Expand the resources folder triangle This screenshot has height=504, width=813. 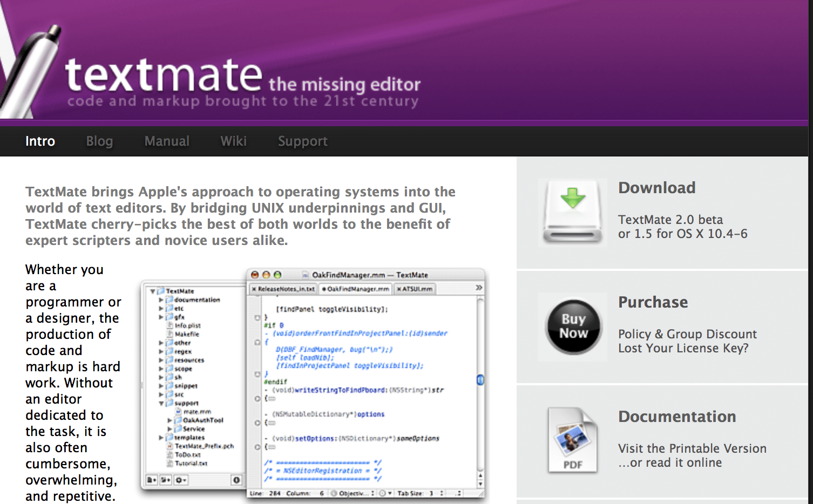pos(161,360)
